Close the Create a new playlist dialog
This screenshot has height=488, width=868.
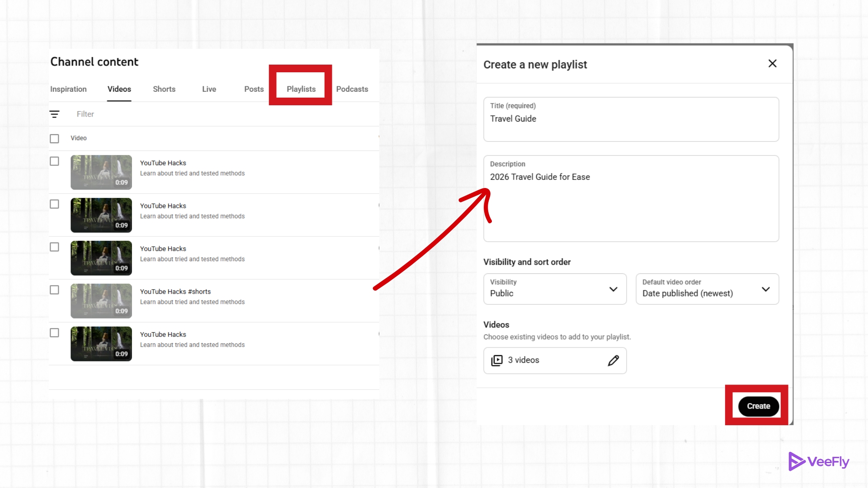pos(772,64)
